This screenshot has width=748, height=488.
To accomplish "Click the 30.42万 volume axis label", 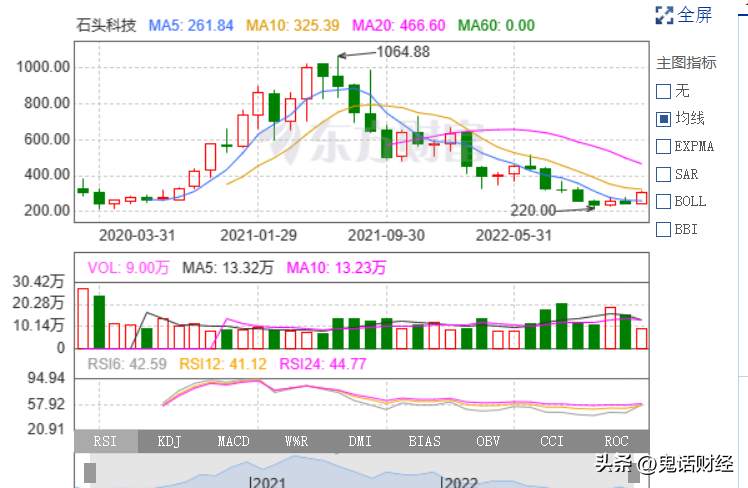I will [x=38, y=281].
